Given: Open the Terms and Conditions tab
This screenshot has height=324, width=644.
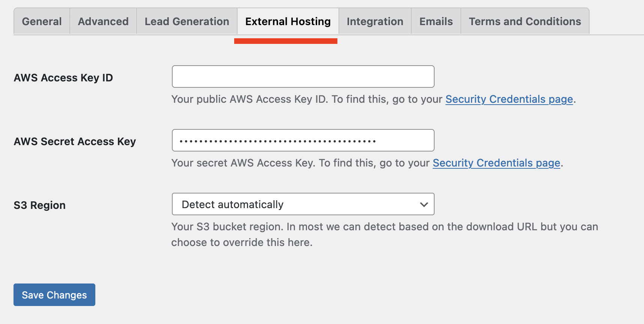Looking at the screenshot, I should [525, 21].
